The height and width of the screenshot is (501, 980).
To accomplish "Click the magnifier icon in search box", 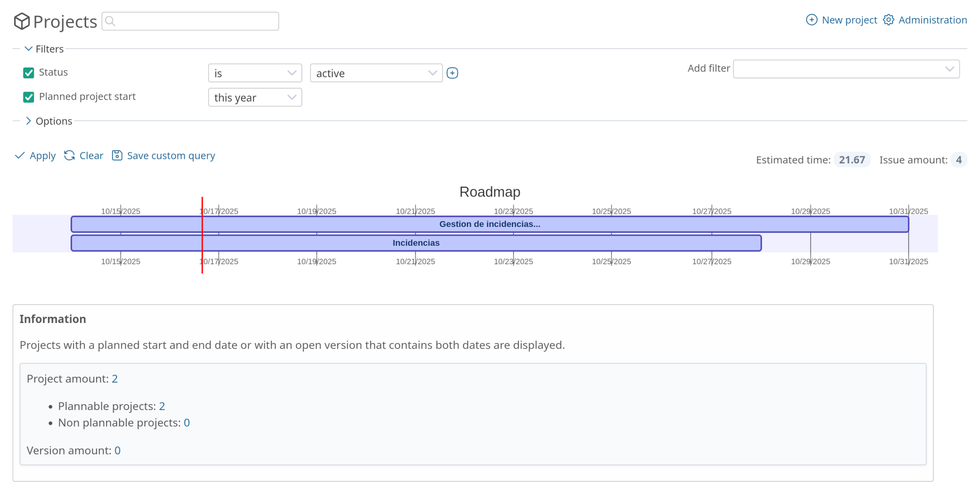I will point(110,22).
